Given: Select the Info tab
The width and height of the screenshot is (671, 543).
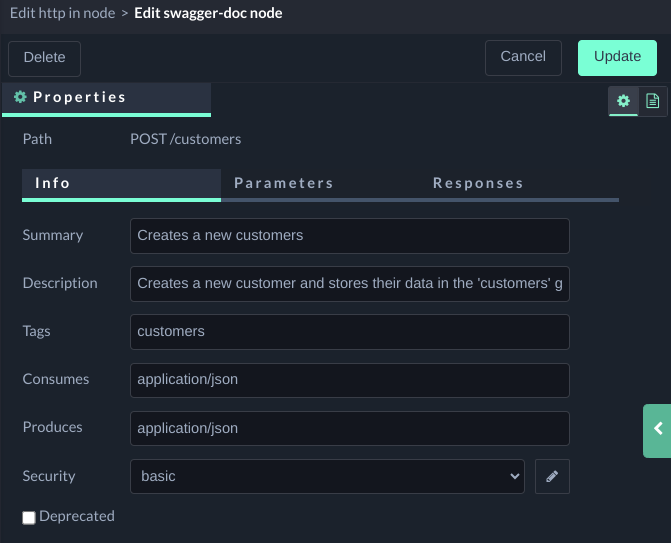Looking at the screenshot, I should [x=53, y=184].
